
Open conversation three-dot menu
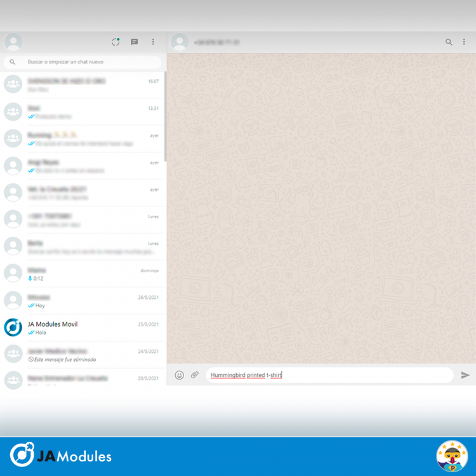pyautogui.click(x=464, y=42)
